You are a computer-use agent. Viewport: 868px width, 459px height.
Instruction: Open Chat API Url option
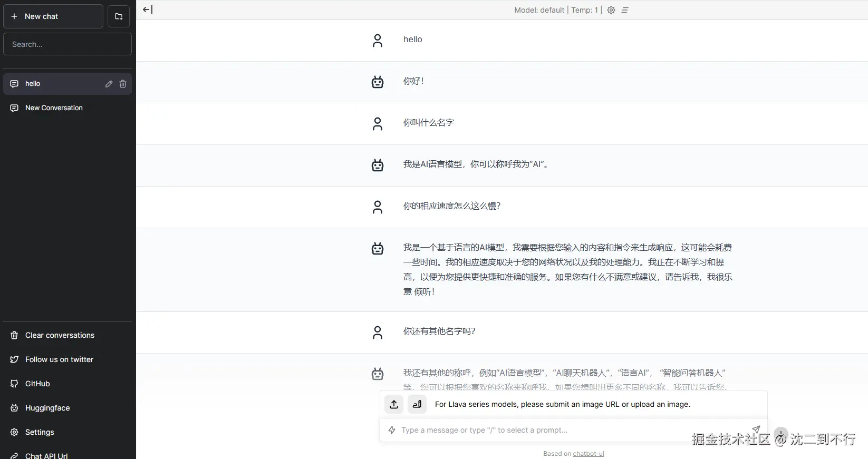coord(67,455)
